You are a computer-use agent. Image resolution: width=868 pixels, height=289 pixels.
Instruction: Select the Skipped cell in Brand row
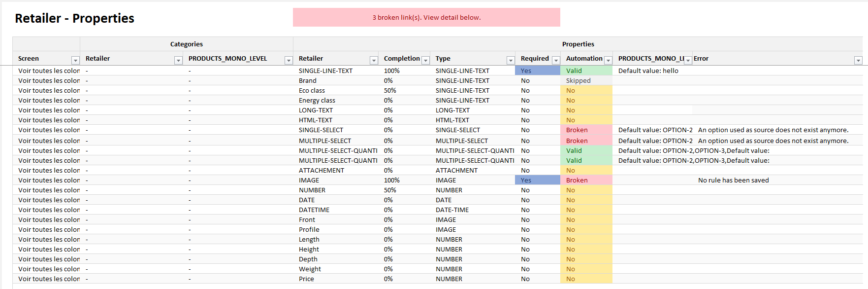(586, 81)
